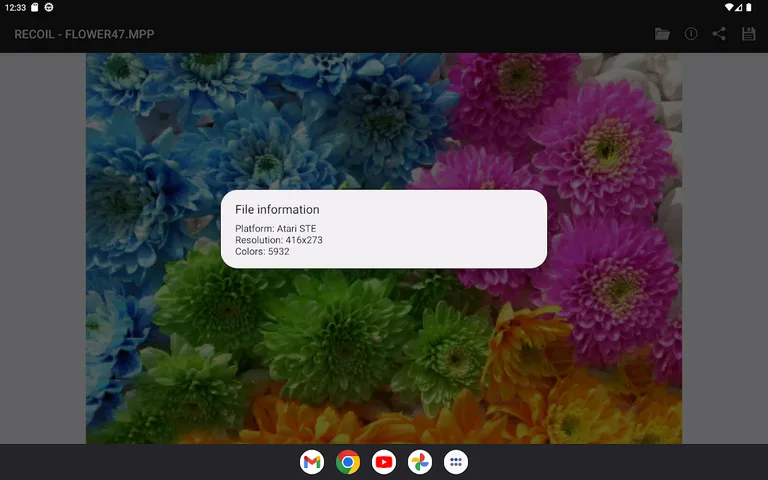Screen dimensions: 768x480
Task: Tap the SD card notification icon
Action: 34,7
